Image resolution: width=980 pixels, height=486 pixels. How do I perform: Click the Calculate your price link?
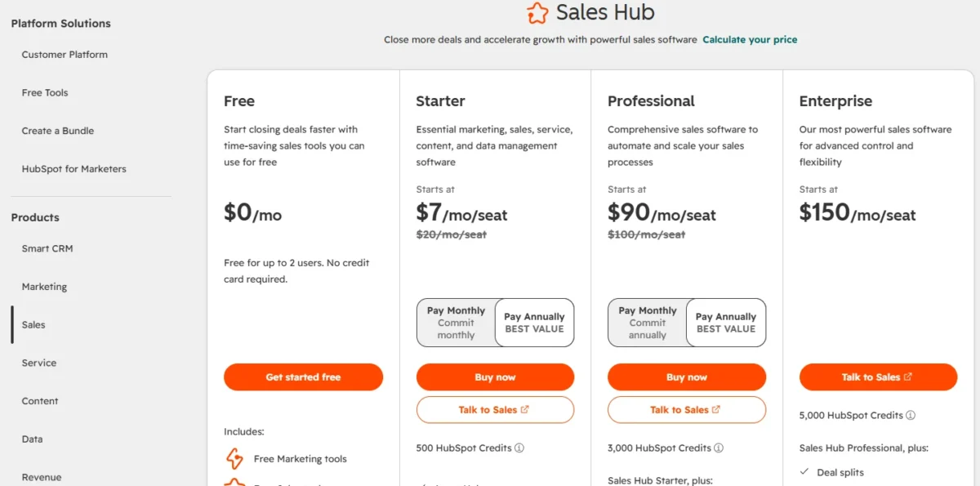coord(750,39)
